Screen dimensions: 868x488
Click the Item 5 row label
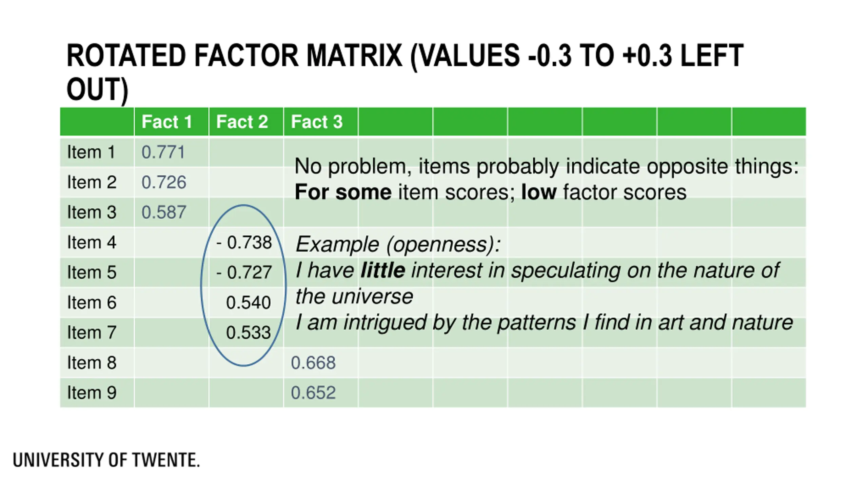92,272
